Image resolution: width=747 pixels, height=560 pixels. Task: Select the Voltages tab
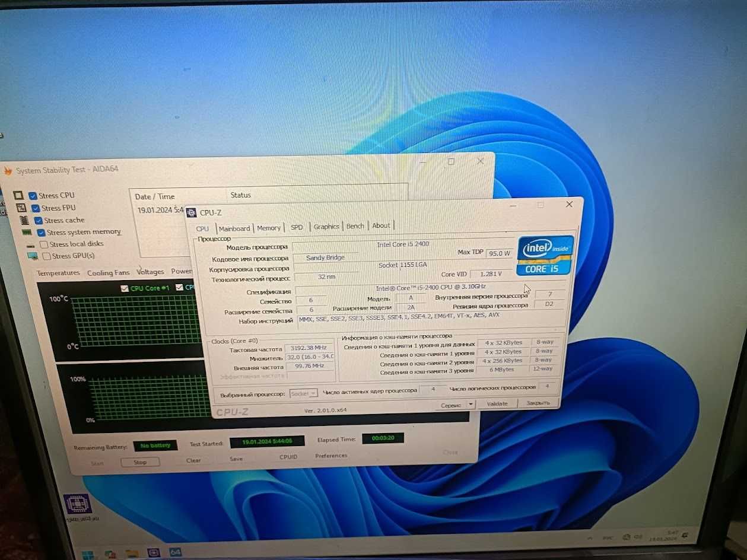tap(150, 272)
